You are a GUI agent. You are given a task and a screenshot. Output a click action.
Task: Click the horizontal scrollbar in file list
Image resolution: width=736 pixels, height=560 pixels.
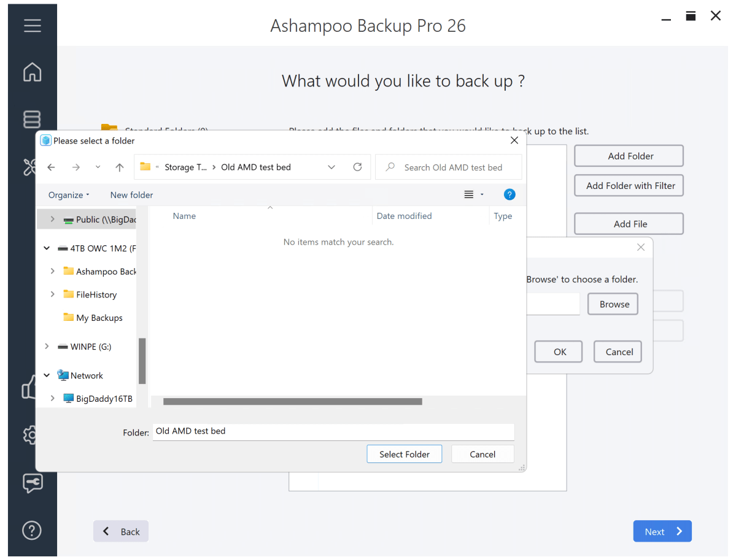[x=292, y=402]
